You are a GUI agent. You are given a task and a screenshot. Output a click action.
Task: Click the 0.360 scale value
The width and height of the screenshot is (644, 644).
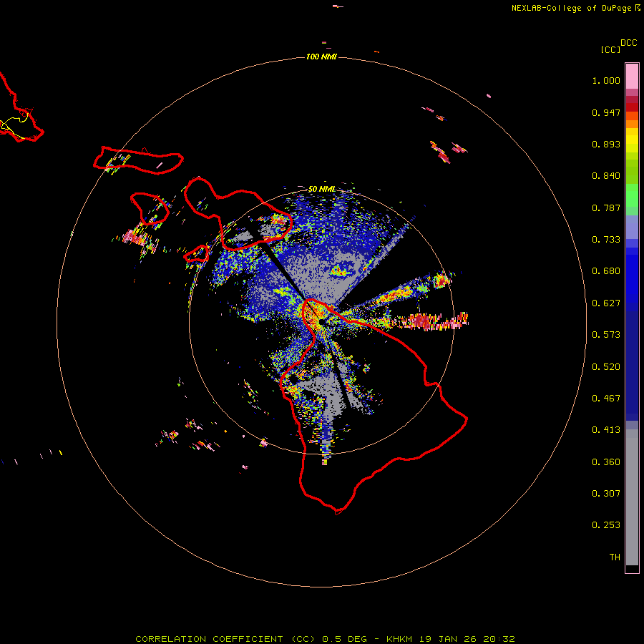(x=606, y=462)
